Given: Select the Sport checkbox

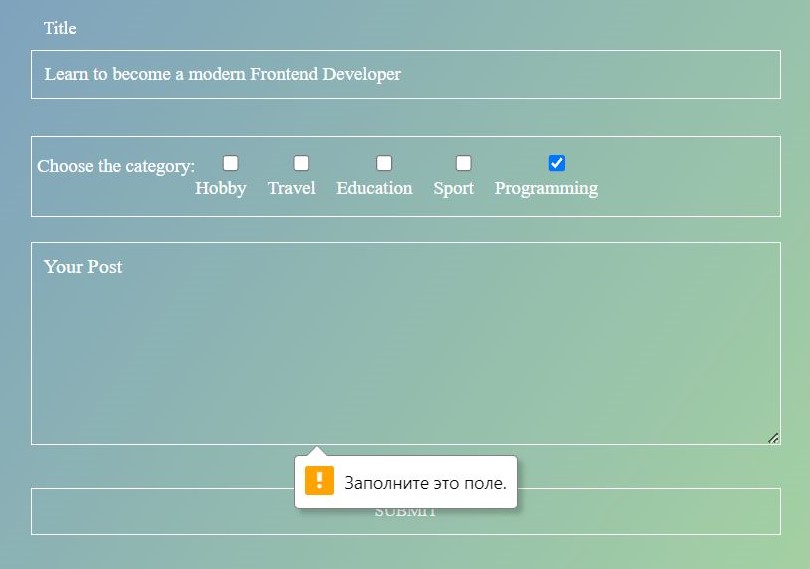Looking at the screenshot, I should coord(463,163).
